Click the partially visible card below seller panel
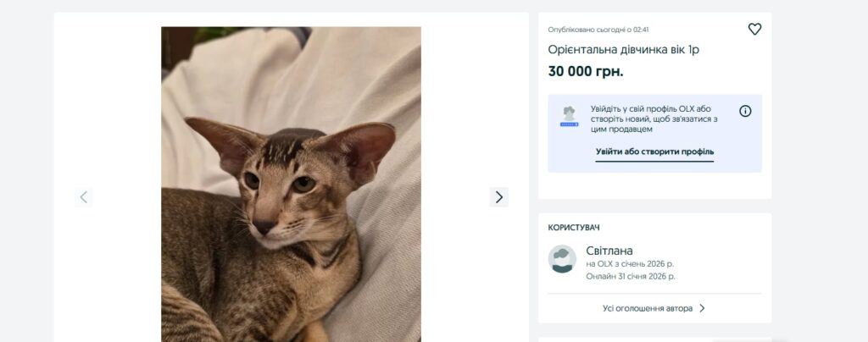The width and height of the screenshot is (868, 342). (654, 339)
